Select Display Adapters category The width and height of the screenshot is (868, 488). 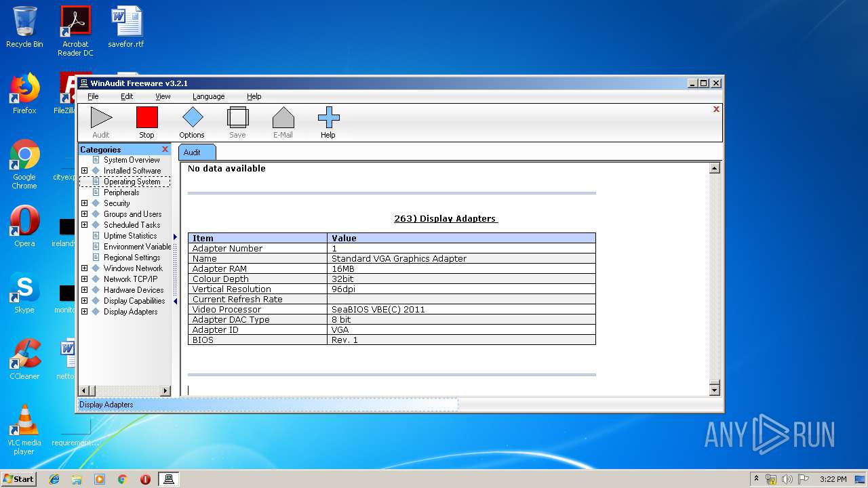point(130,312)
